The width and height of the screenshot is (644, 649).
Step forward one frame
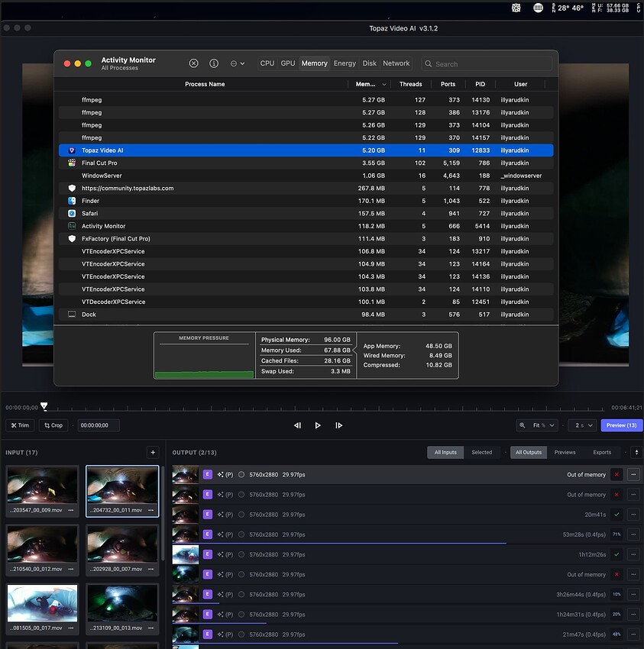tap(338, 425)
